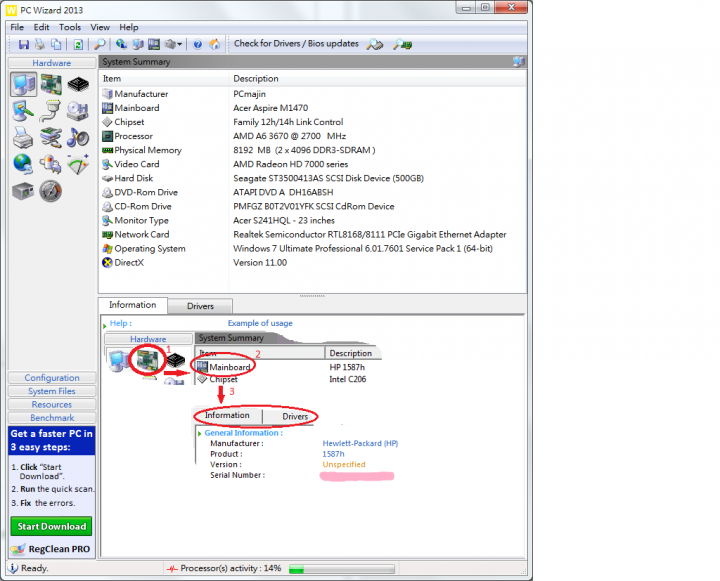Open the Help menu

click(x=129, y=27)
